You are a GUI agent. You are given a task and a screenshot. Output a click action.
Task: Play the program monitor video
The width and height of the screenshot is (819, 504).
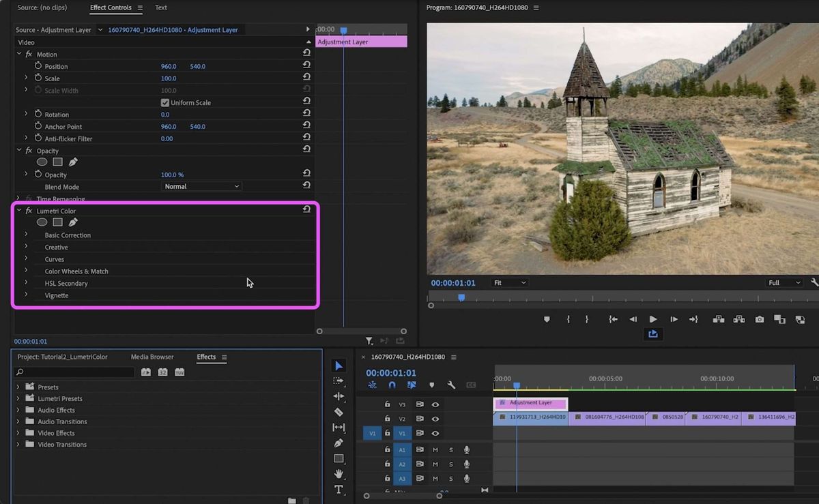pyautogui.click(x=653, y=319)
